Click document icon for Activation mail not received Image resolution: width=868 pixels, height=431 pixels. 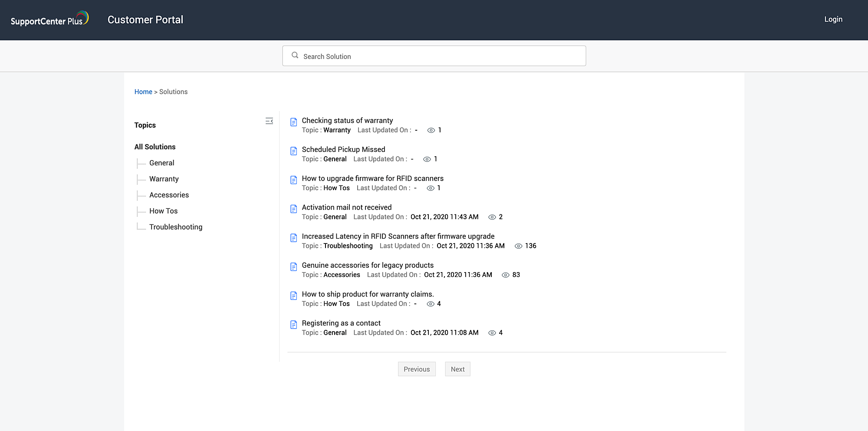pyautogui.click(x=294, y=209)
